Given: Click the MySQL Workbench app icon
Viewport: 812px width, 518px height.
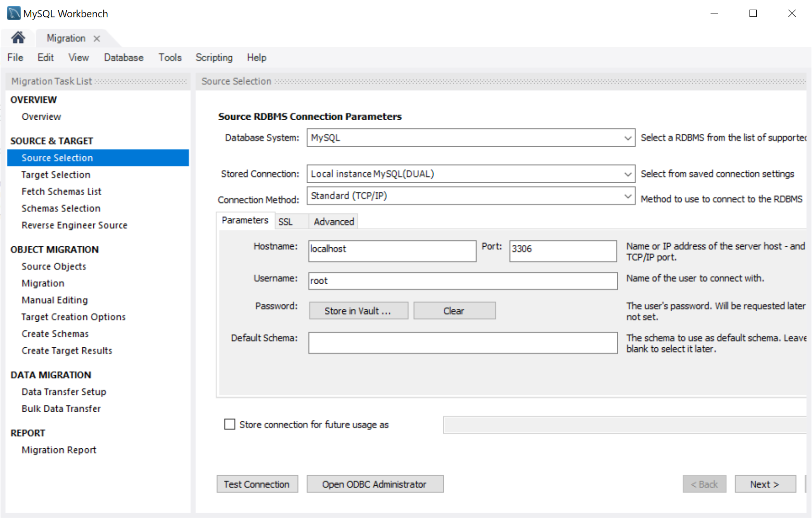Looking at the screenshot, I should click(x=13, y=13).
